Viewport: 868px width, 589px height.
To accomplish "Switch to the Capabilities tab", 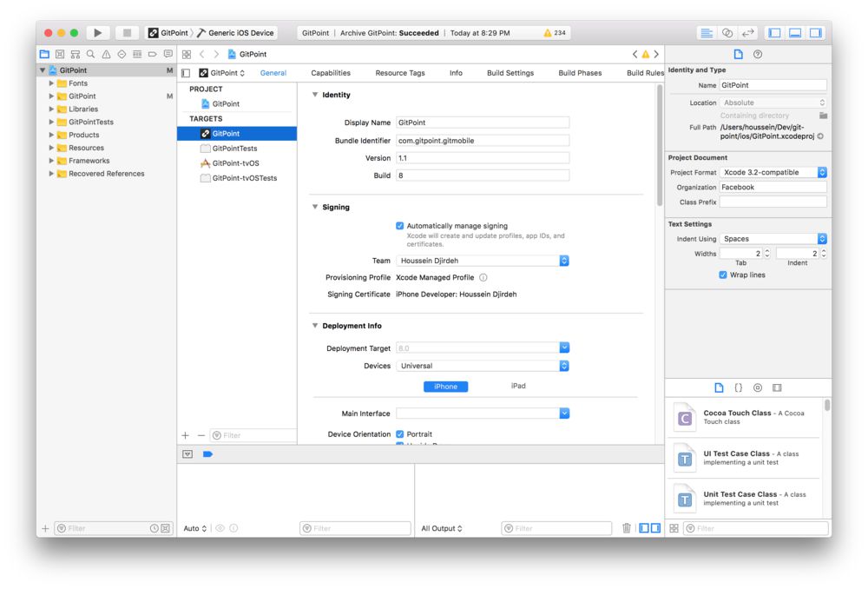I will click(331, 73).
